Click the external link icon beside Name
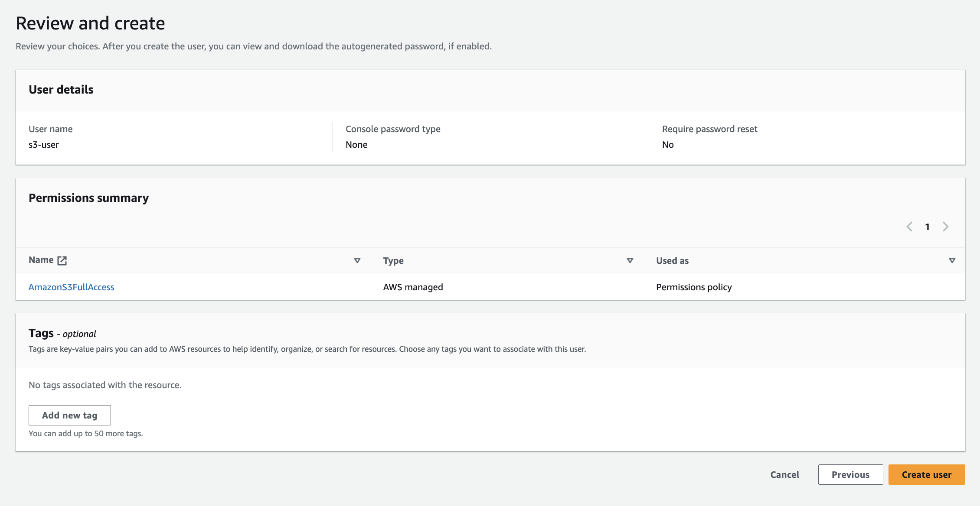Screen dimensions: 980x506 point(62,260)
